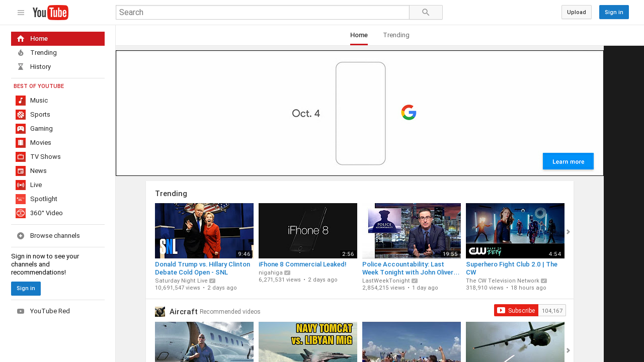Viewport: 644px width, 362px height.
Task: Click the TV Shows icon
Action: point(21,157)
